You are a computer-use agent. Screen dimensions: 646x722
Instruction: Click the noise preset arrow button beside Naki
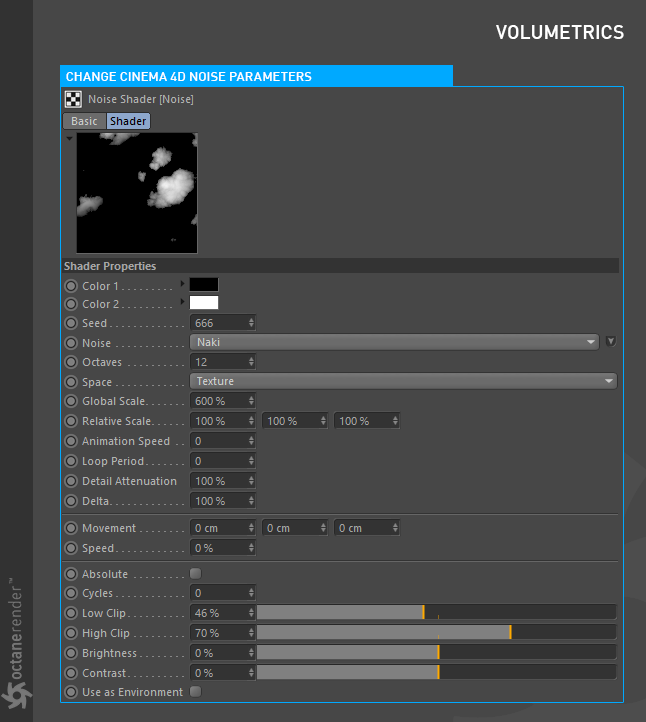click(611, 342)
